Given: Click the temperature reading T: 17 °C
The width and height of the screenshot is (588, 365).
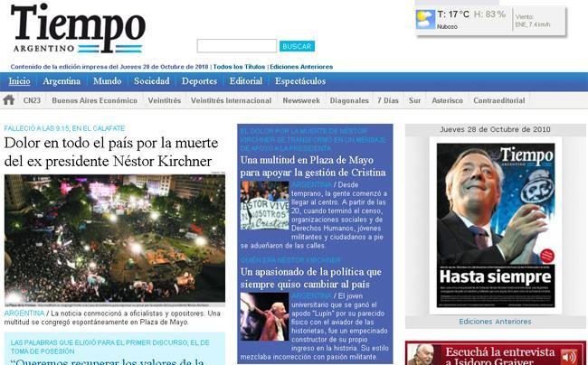Looking at the screenshot, I should (453, 14).
